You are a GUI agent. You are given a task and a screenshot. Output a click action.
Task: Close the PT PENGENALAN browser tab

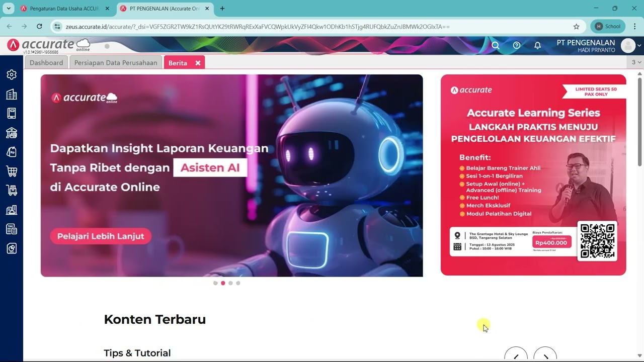click(x=207, y=9)
